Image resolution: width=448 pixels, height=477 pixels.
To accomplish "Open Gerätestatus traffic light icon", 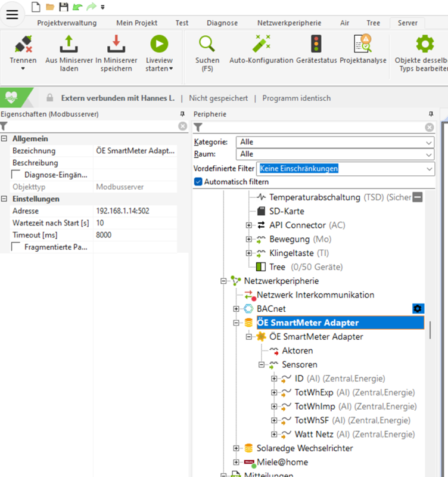I will pos(315,45).
